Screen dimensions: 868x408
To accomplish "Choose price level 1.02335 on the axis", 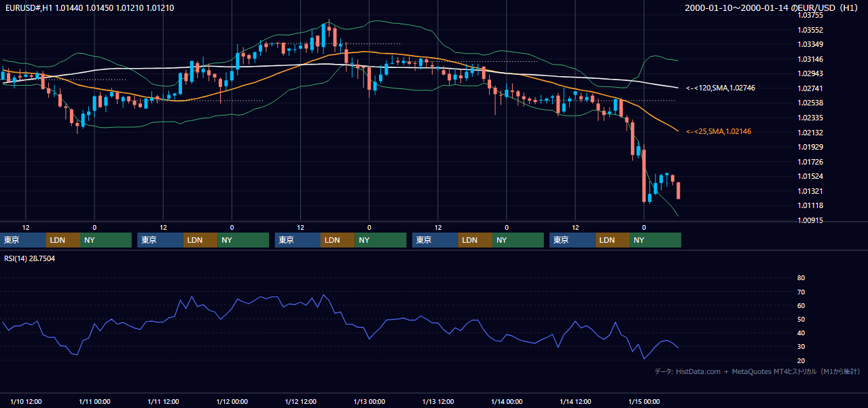I will 810,118.
